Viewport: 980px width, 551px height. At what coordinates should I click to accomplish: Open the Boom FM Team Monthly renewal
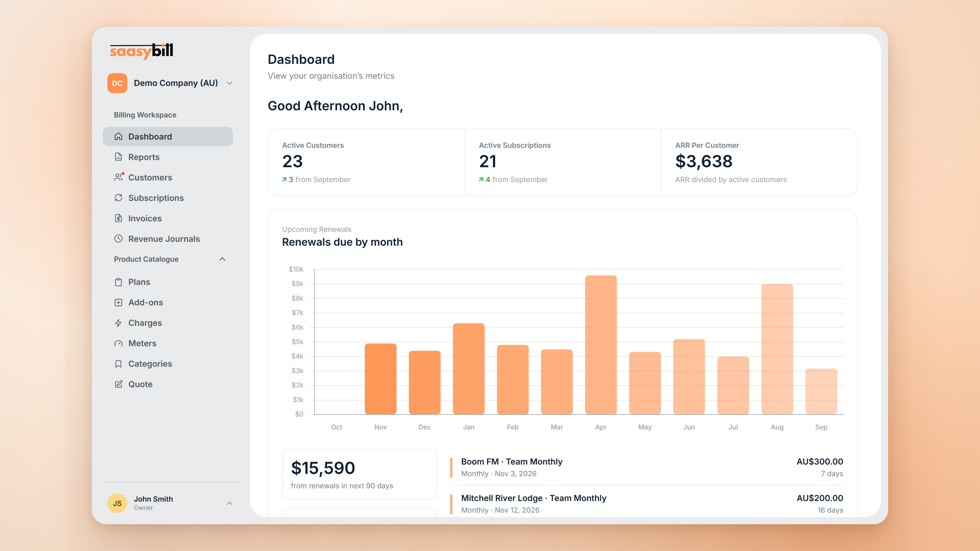click(646, 467)
